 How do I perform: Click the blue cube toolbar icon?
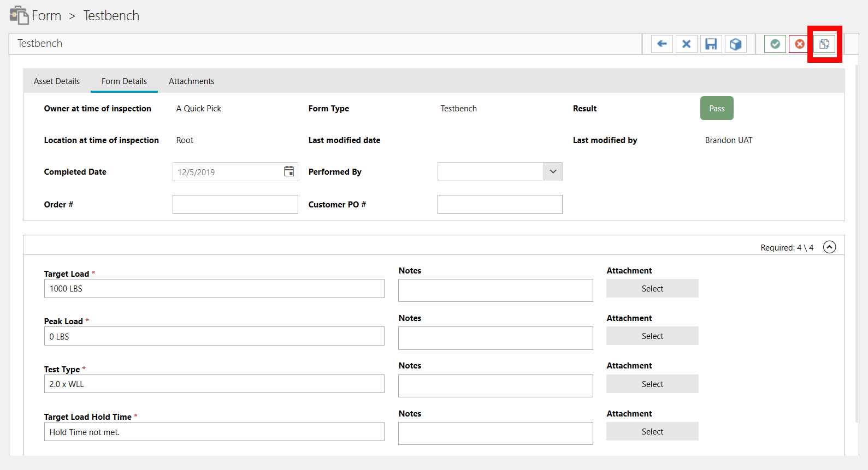pos(735,44)
